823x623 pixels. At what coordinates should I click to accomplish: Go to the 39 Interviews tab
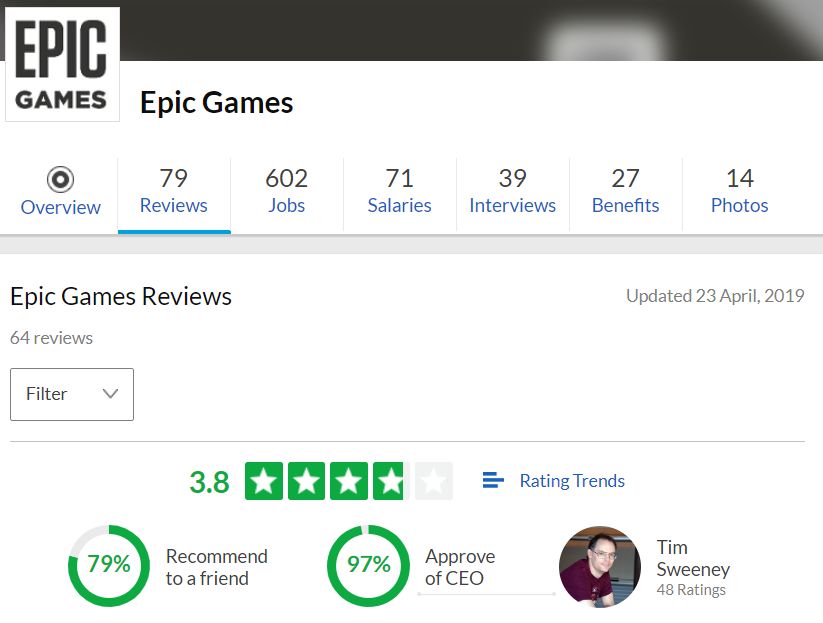512,194
